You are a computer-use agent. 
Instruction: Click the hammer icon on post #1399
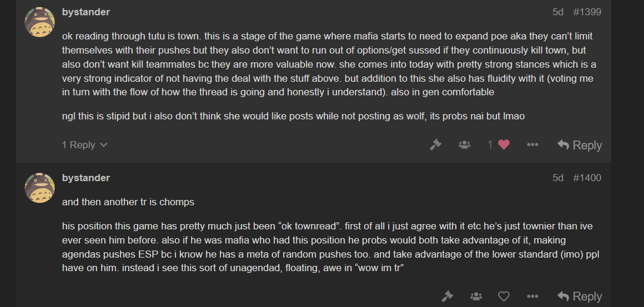435,145
